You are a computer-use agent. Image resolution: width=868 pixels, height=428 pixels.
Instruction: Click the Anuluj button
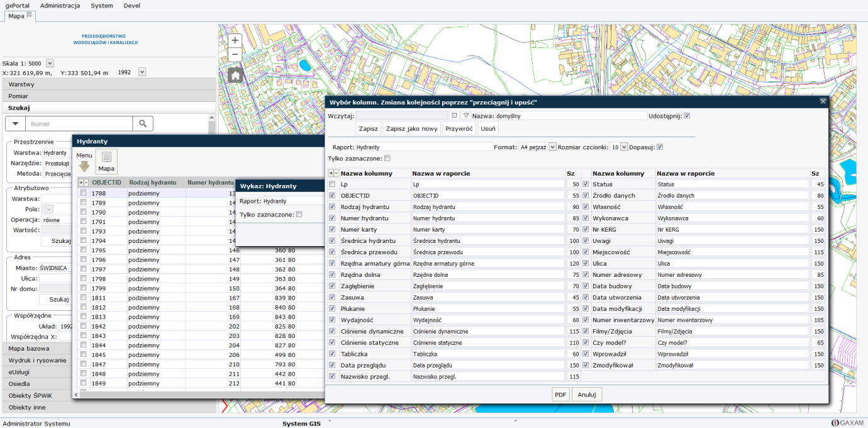(587, 395)
